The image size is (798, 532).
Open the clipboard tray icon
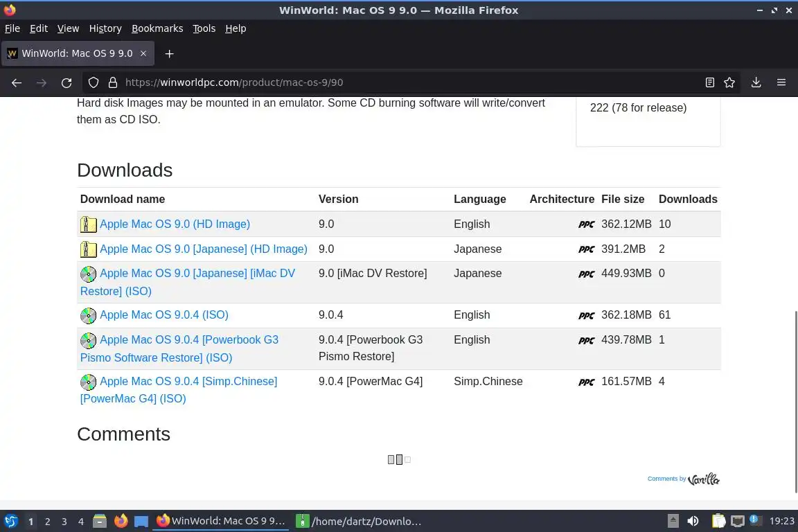[x=718, y=522]
